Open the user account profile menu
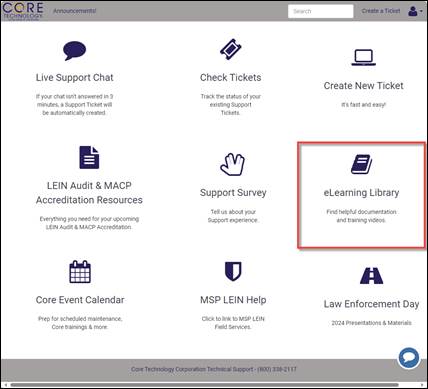The image size is (428, 389). [x=415, y=11]
